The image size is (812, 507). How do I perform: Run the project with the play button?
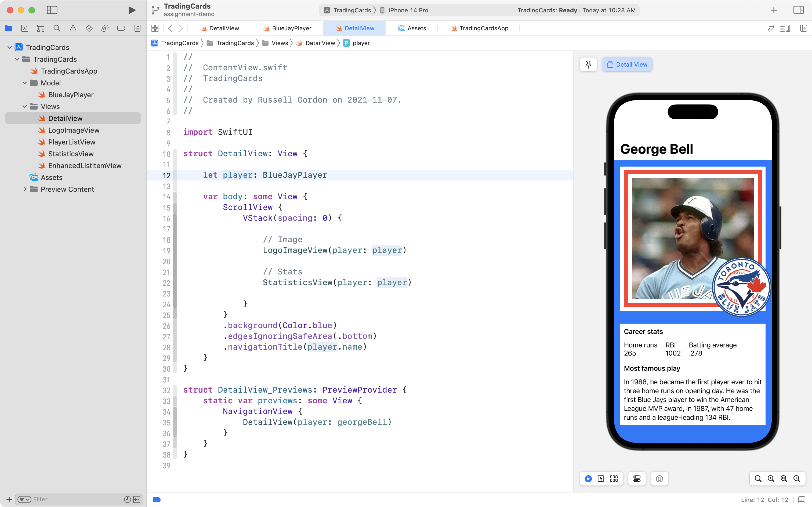132,10
